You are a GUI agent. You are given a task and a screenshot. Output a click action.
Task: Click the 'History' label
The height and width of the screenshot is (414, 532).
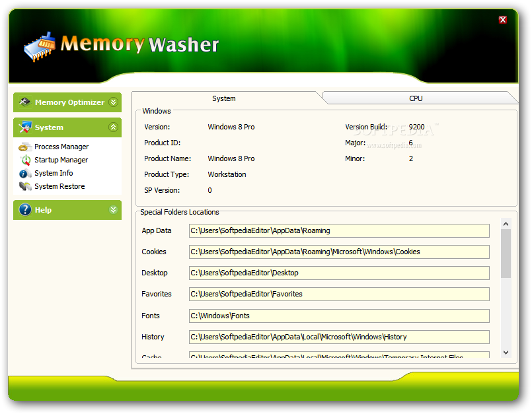pyautogui.click(x=153, y=337)
